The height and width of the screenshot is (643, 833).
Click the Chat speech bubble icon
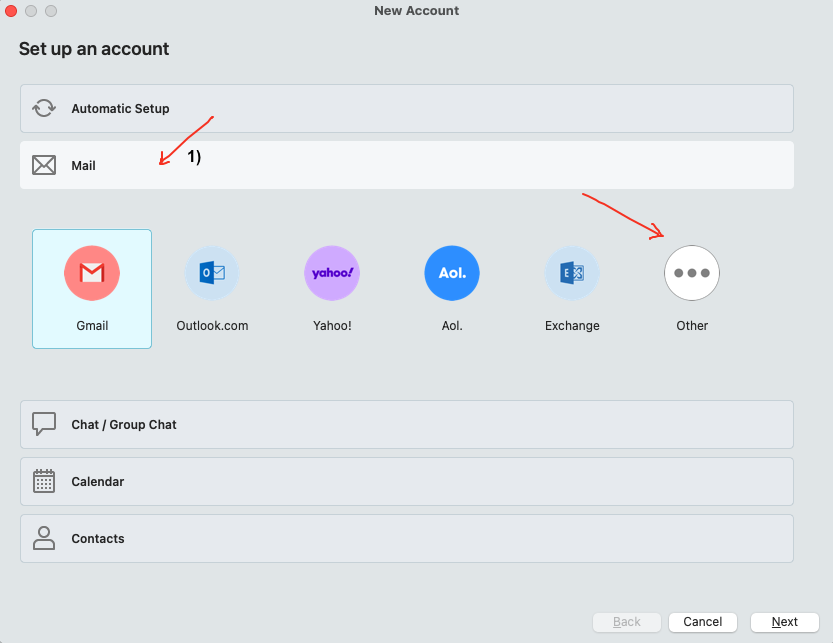click(x=44, y=424)
